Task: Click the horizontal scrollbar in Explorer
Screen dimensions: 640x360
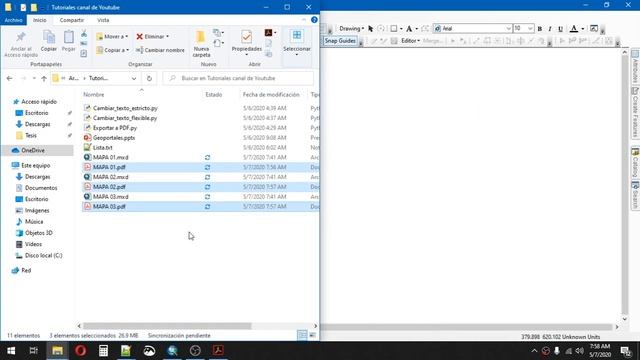Action: [167, 326]
